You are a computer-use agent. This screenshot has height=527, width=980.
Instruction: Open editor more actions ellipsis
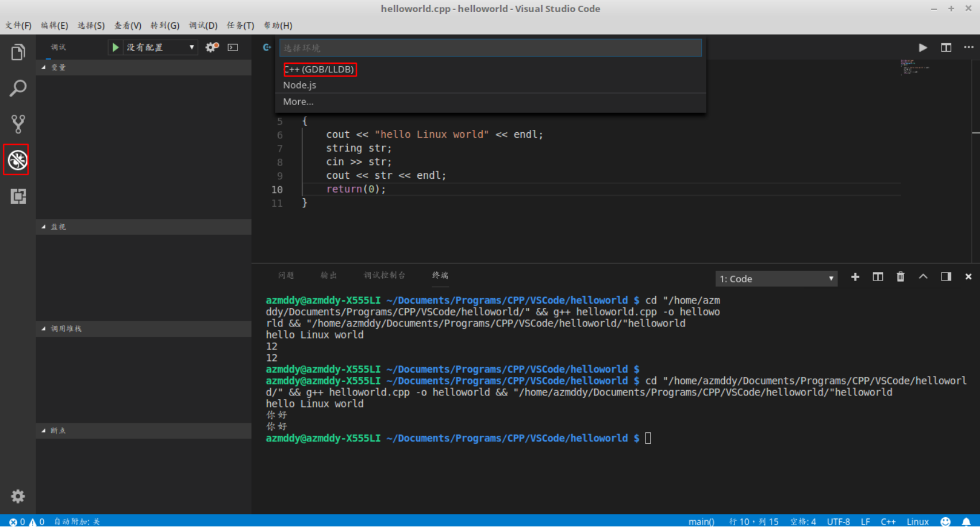point(969,48)
